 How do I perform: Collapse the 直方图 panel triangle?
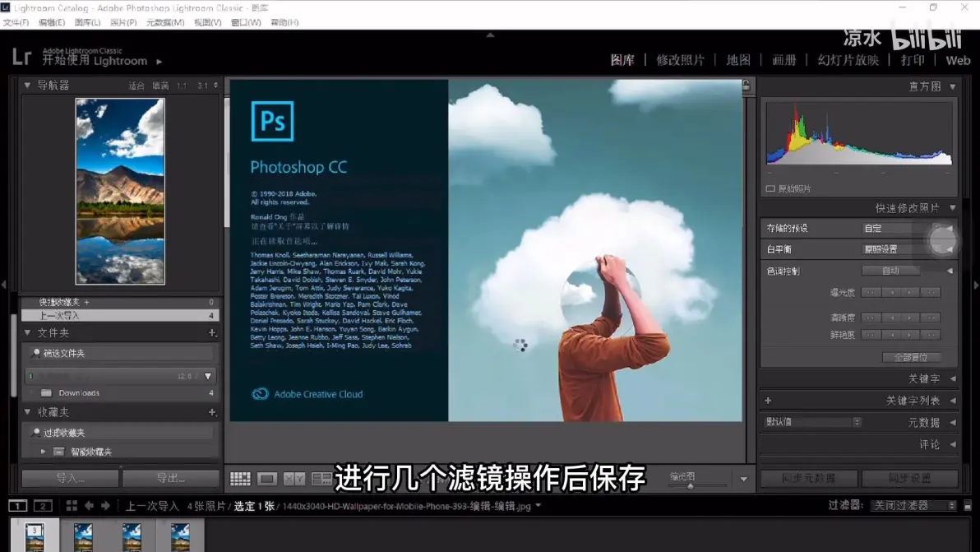[x=953, y=87]
